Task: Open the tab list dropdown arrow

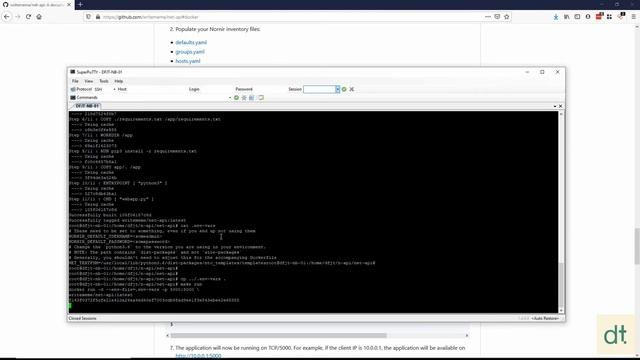Action: [555, 106]
